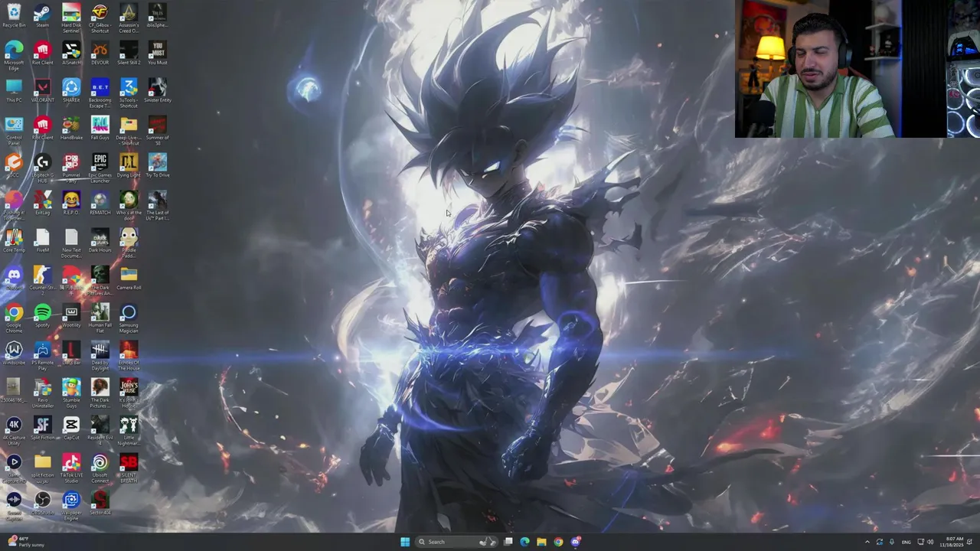Image resolution: width=980 pixels, height=551 pixels.
Task: Open the DEVOUR game shortcut
Action: (x=100, y=53)
